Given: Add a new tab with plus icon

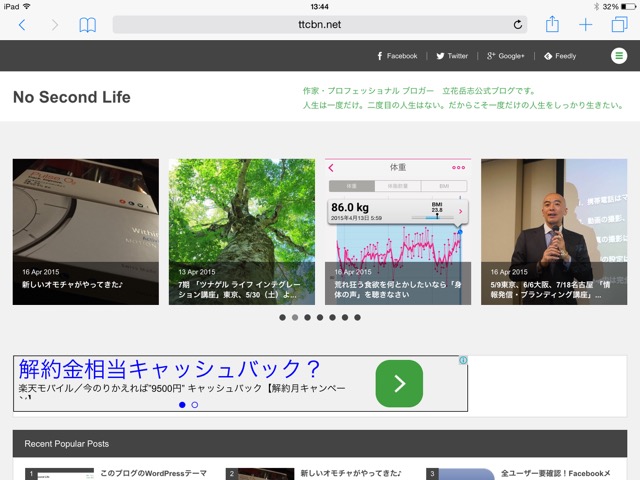Looking at the screenshot, I should pyautogui.click(x=586, y=25).
